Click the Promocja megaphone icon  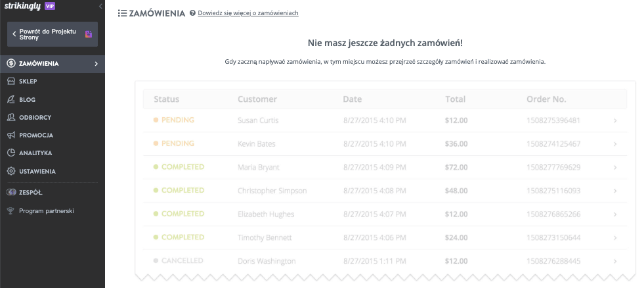click(11, 135)
